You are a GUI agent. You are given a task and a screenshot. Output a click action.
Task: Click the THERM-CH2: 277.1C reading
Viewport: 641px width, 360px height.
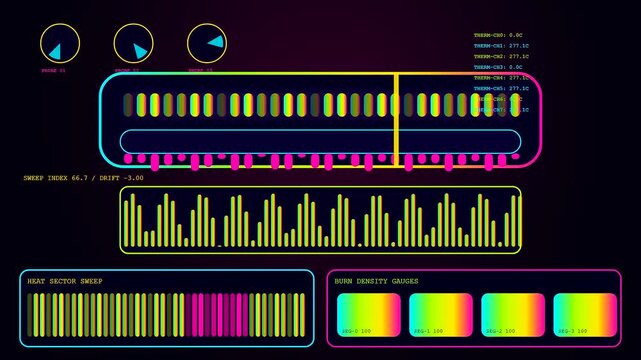[501, 56]
